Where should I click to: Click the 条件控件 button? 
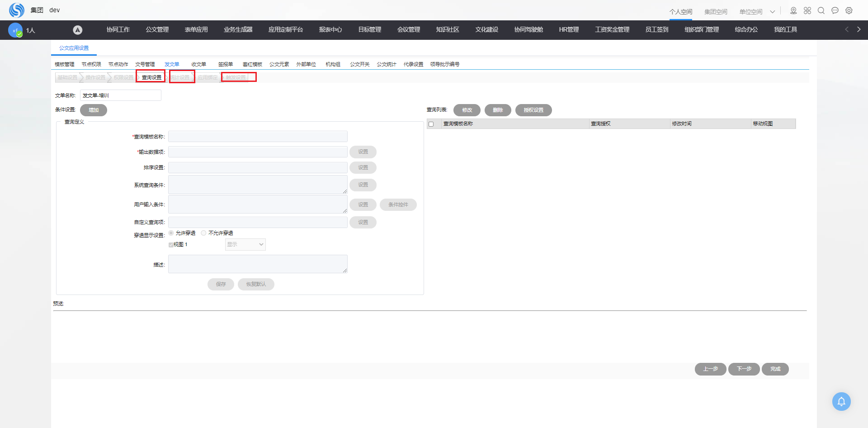[x=398, y=204]
